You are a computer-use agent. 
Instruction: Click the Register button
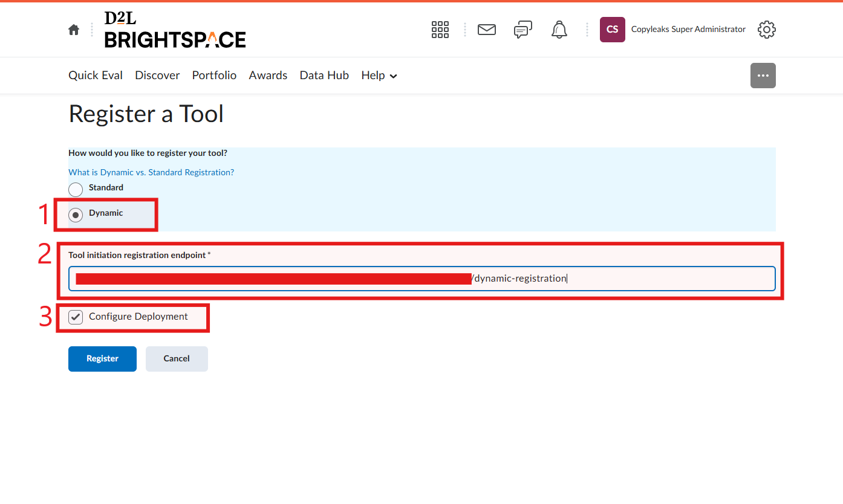(x=102, y=359)
